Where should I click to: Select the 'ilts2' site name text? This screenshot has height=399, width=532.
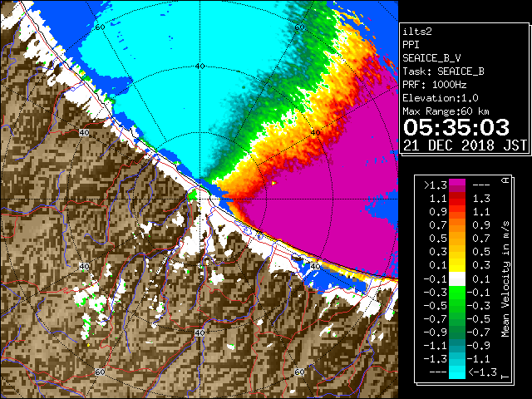point(417,32)
